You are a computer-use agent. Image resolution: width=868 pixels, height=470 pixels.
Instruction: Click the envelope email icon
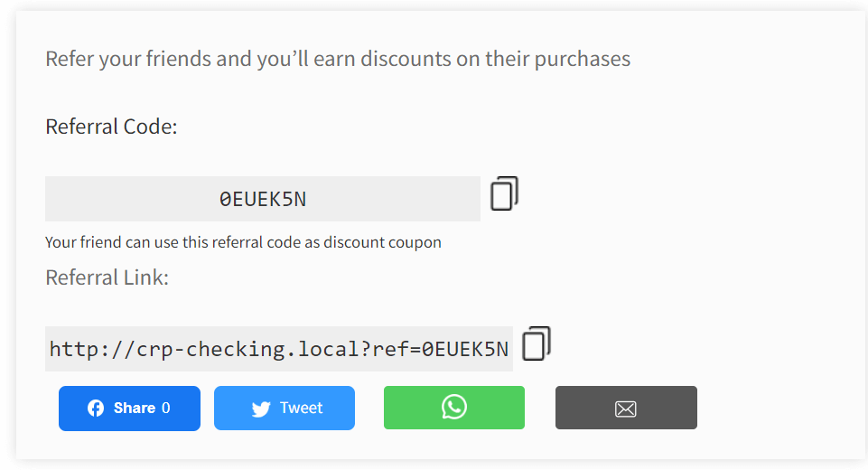coord(626,409)
